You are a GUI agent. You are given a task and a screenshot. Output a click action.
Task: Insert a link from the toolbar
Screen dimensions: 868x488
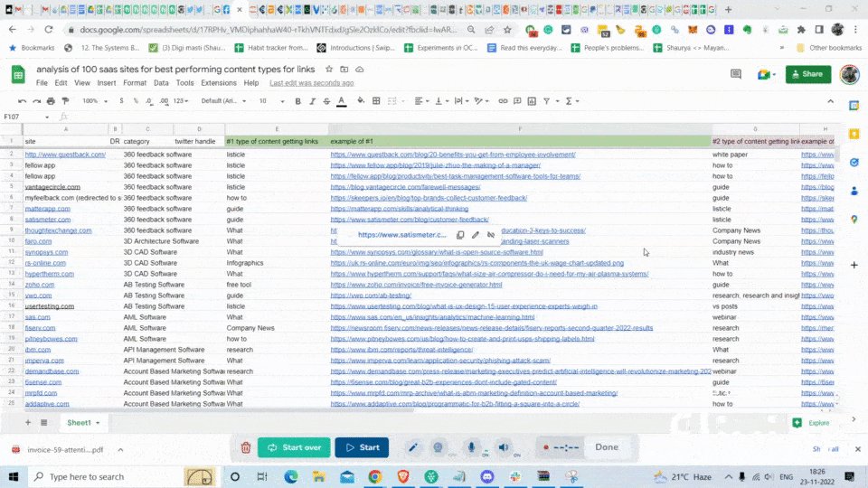[503, 101]
